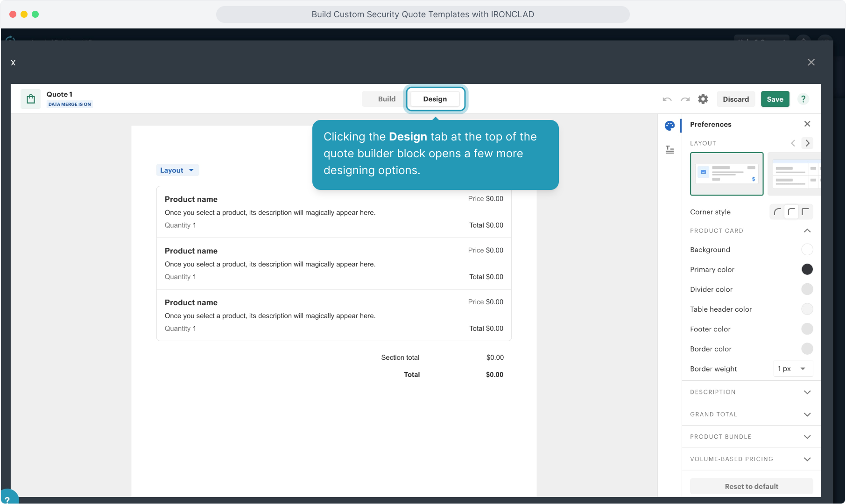Viewport: 846px width, 504px height.
Task: Click the undo arrow icon
Action: coord(667,99)
